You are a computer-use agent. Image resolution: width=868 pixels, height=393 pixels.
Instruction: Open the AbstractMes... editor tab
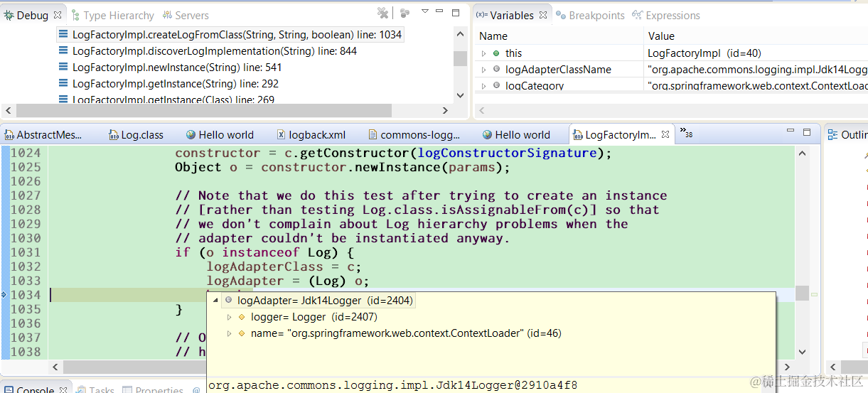(x=43, y=135)
